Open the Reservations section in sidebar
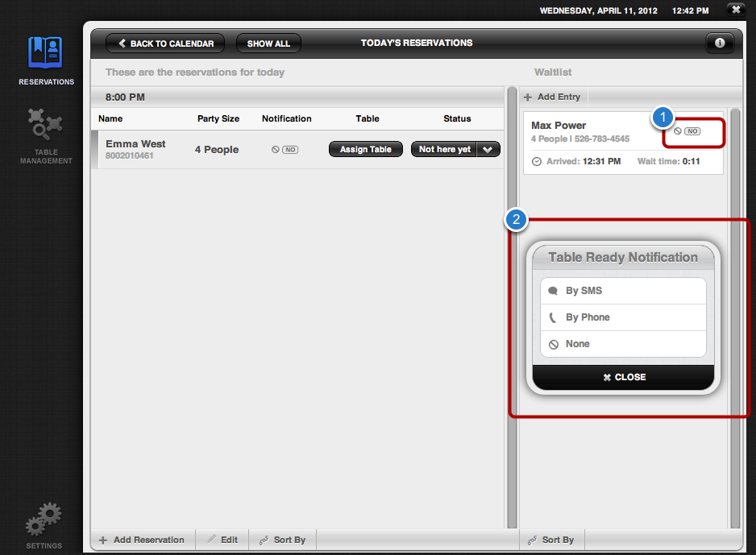756x555 pixels. click(46, 60)
